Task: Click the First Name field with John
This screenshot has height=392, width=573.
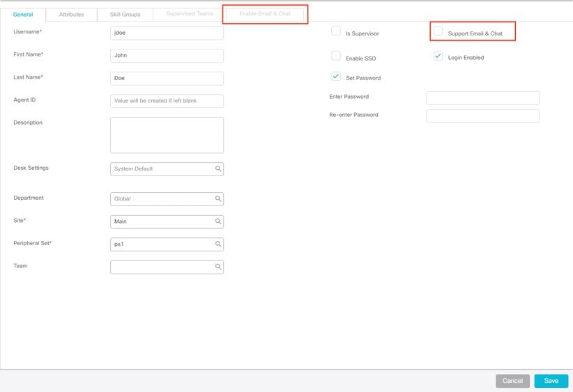Action: click(167, 56)
